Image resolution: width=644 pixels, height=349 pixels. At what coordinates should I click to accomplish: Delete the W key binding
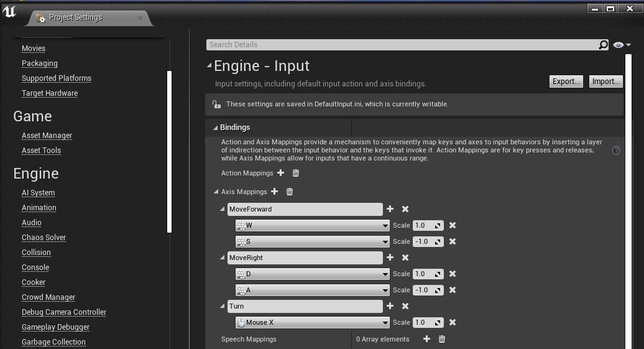[x=453, y=225]
